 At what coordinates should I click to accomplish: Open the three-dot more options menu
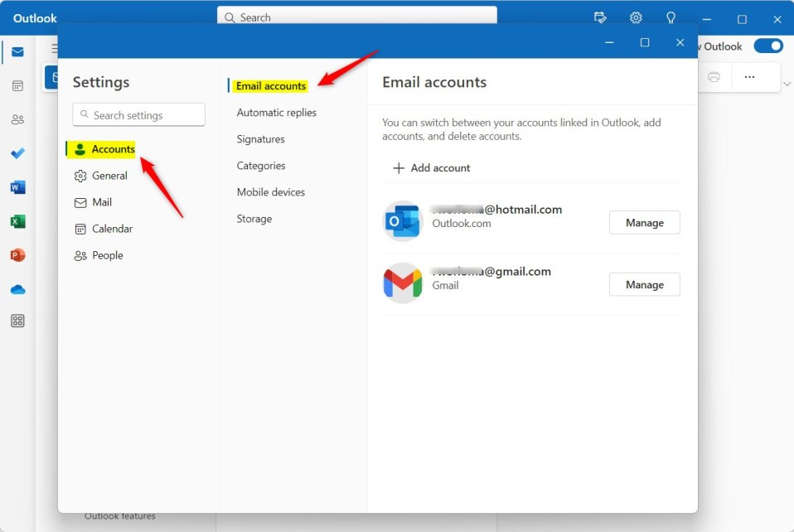(749, 77)
